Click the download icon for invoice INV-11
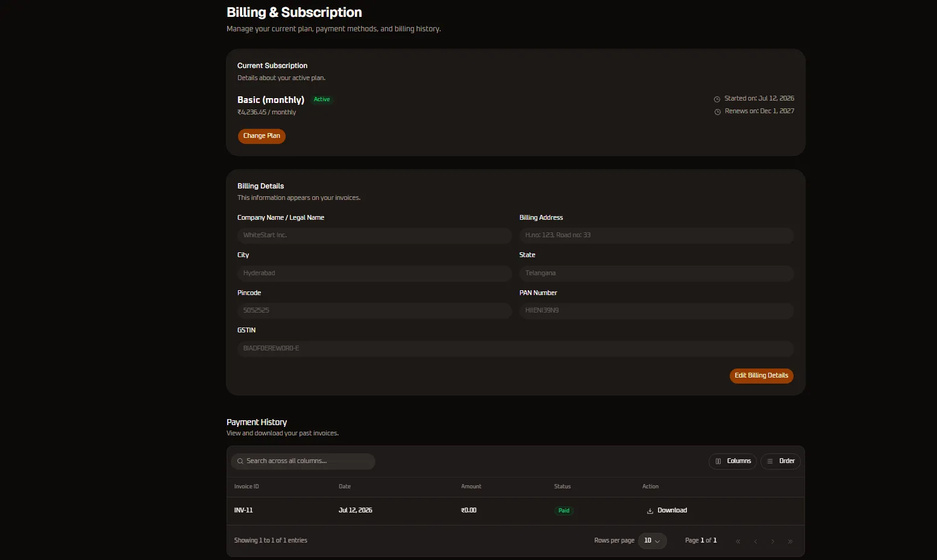 tap(650, 511)
